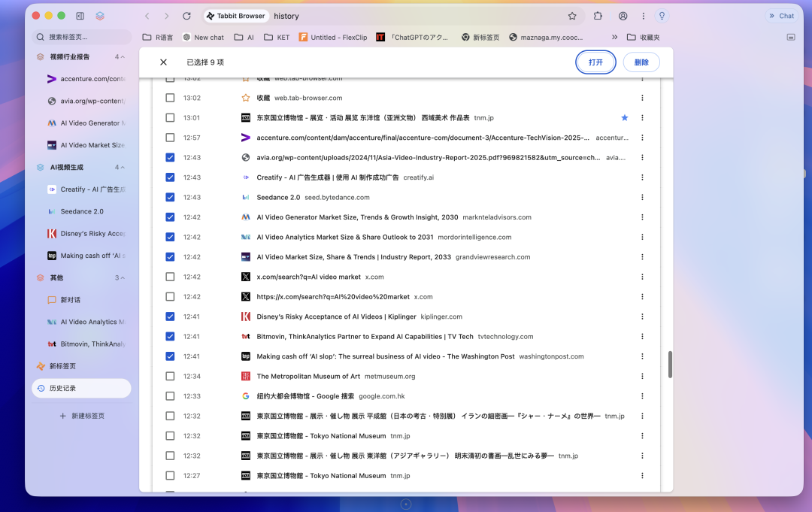The height and width of the screenshot is (512, 812).
Task: Open more options for Seedance 2.0 entry
Action: pos(642,197)
